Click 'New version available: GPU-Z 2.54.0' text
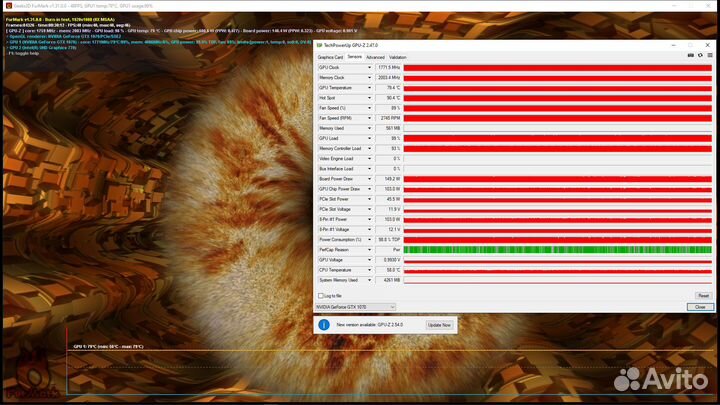Image resolution: width=720 pixels, height=405 pixels. pos(370,325)
